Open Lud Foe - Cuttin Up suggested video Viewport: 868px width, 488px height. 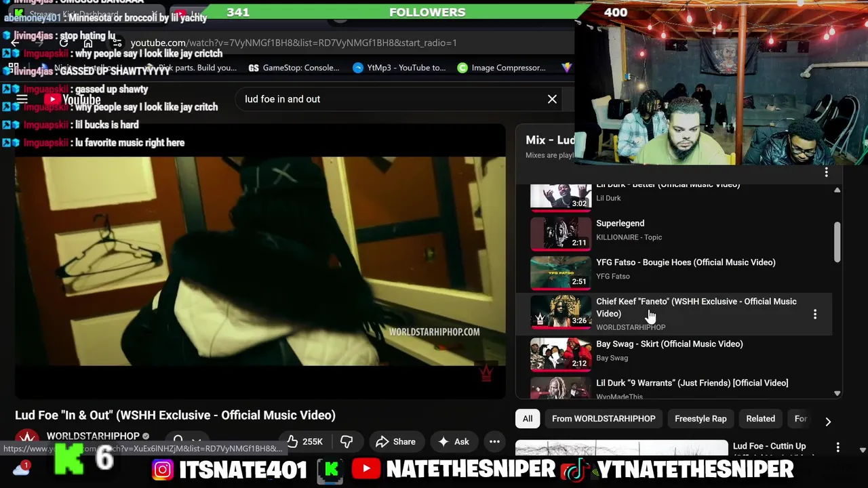[770, 446]
